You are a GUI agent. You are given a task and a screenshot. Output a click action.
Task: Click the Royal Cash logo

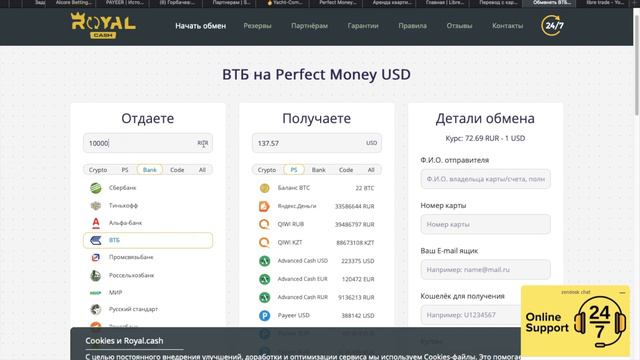pos(103,25)
